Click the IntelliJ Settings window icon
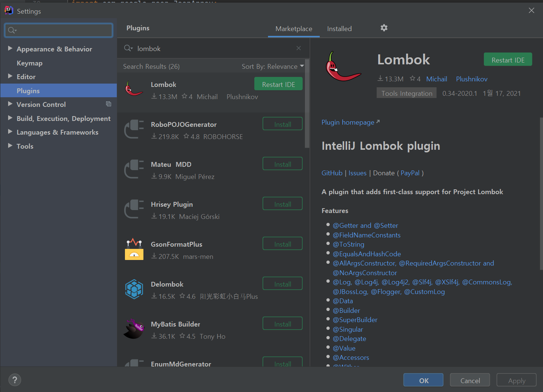543x392 pixels. click(9, 10)
